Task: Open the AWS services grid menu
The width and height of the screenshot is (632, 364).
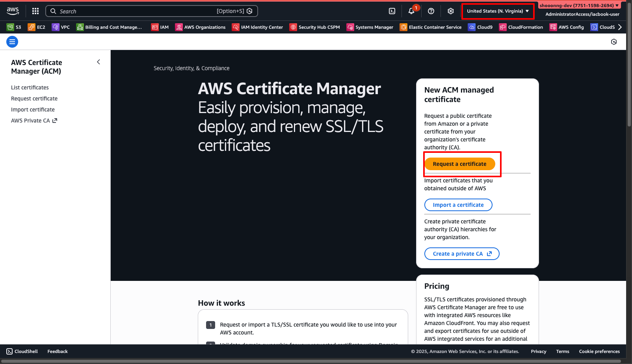Action: point(35,11)
